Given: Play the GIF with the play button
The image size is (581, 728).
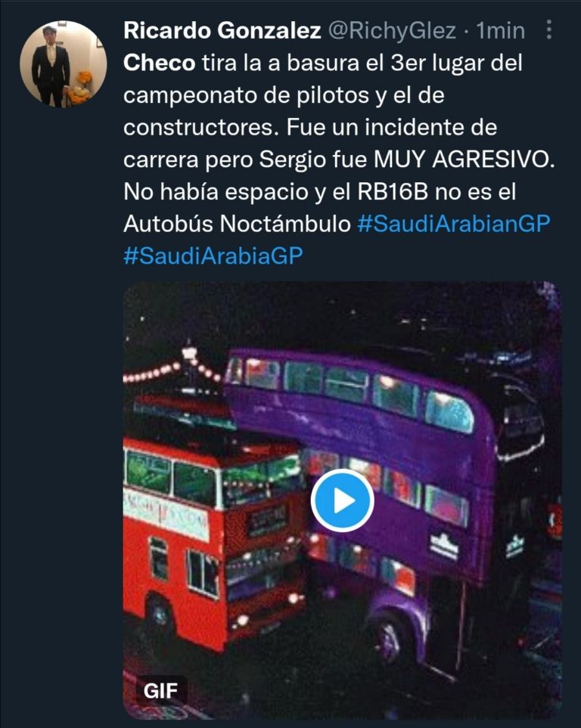Looking at the screenshot, I should coord(343,501).
